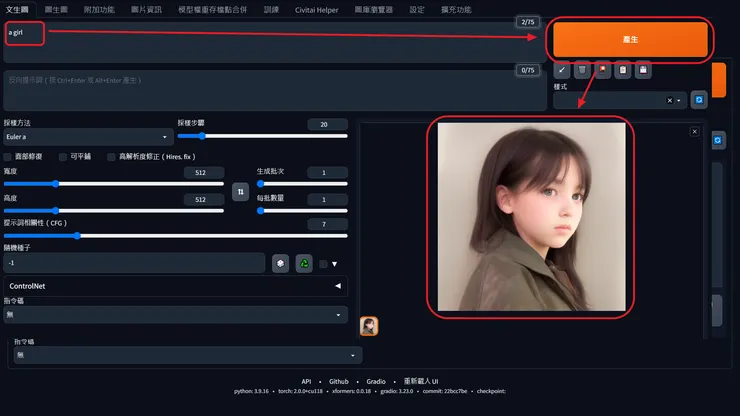Screen dimensions: 740x416
Task: Click the green recycle icon to reuse seed
Action: (304, 263)
